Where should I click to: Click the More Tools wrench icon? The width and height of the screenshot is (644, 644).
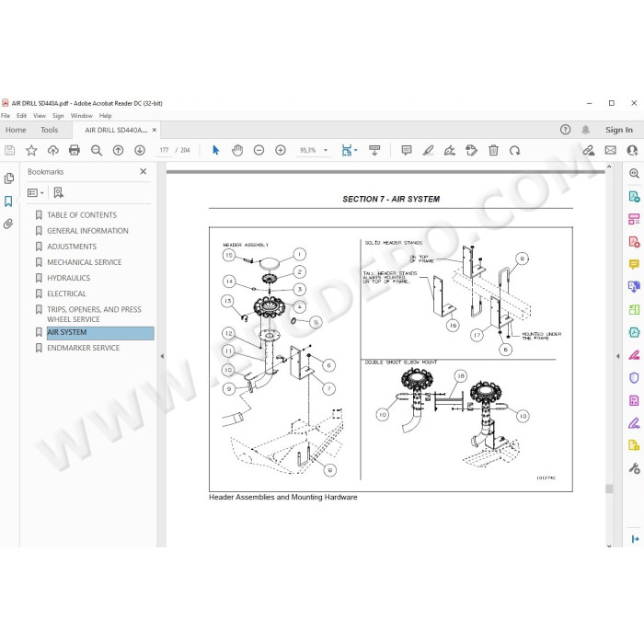634,467
